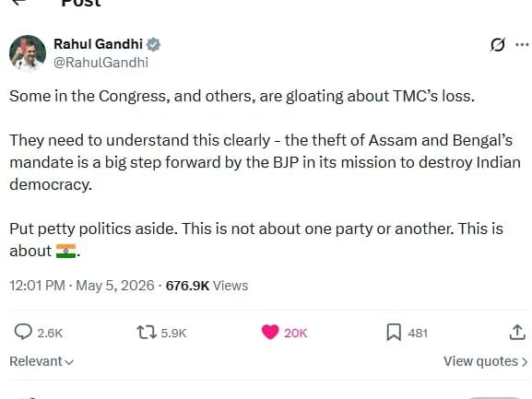532x399 pixels.
Task: Open Rahul Gandhi's profile picture
Action: [28, 53]
